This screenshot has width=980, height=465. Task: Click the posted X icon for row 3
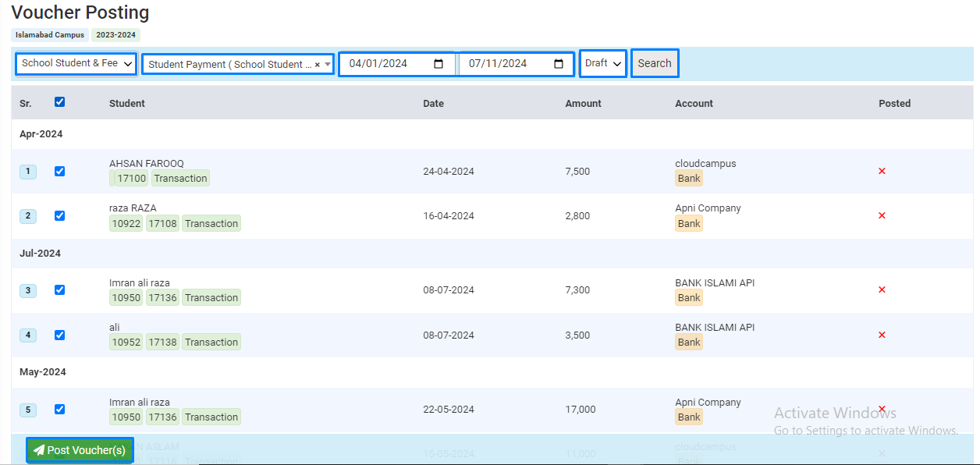(x=882, y=289)
